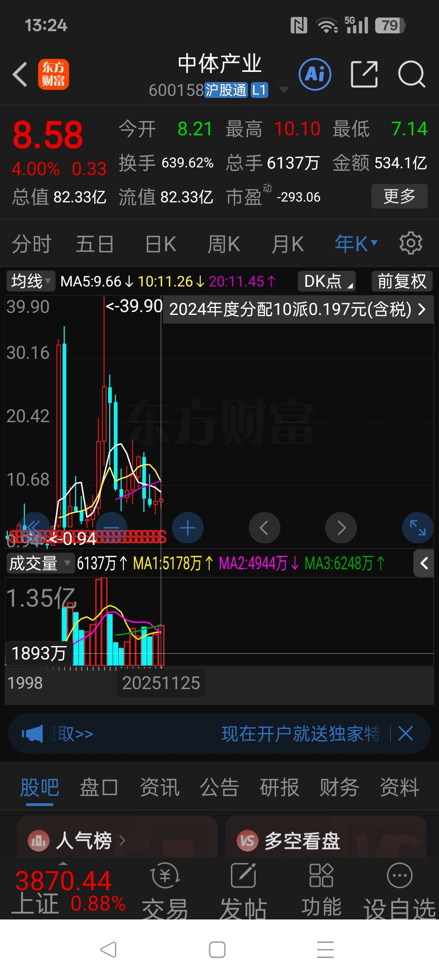Tap Android home navigation button
This screenshot has height=980, width=439.
pyautogui.click(x=217, y=950)
